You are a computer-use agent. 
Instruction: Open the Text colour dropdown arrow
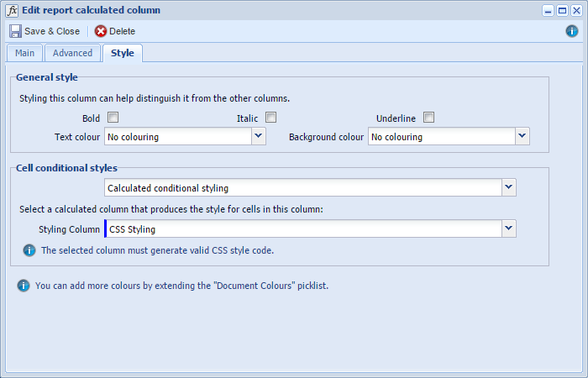pos(259,136)
